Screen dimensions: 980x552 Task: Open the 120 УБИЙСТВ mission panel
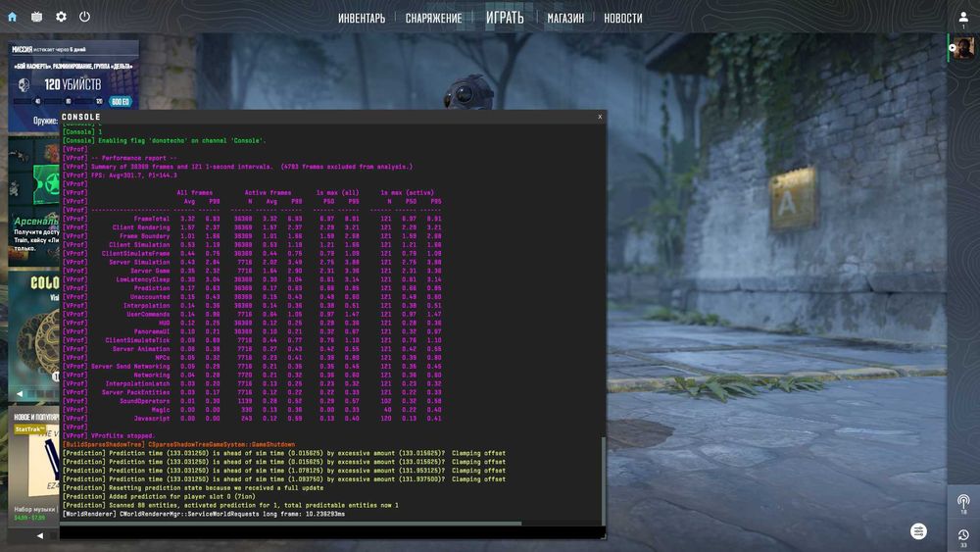(73, 84)
